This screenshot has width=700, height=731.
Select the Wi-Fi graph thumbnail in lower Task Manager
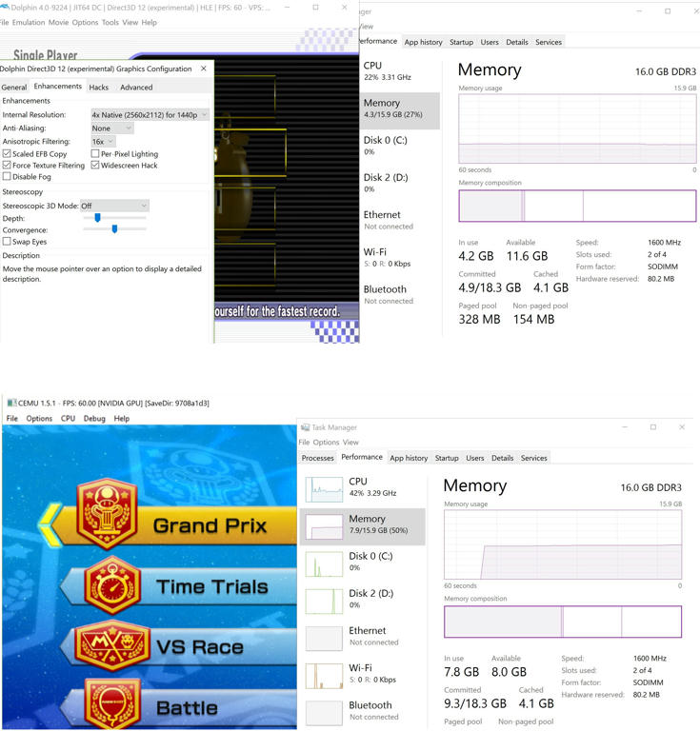(x=323, y=676)
